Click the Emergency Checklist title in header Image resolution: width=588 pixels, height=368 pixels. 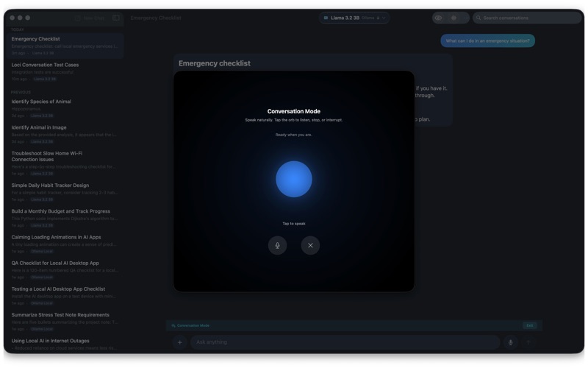156,18
